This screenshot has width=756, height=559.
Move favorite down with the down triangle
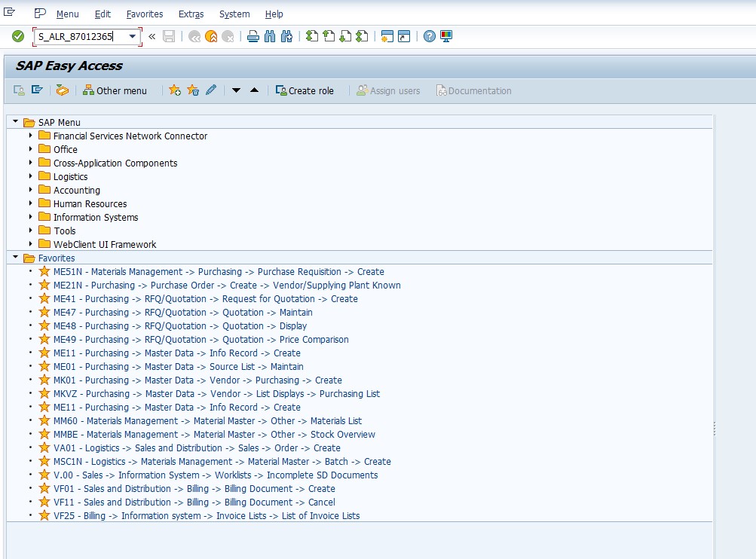[236, 90]
